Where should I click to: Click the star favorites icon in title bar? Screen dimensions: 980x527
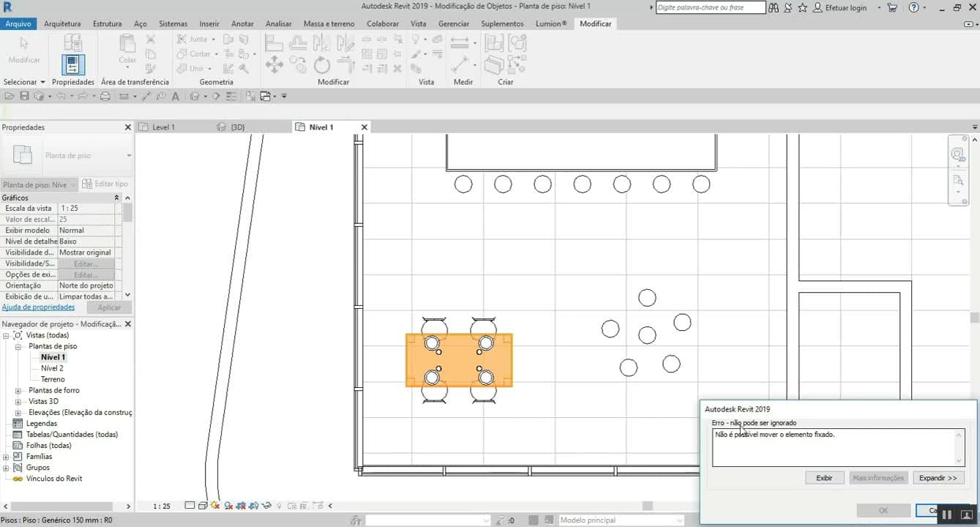(802, 7)
